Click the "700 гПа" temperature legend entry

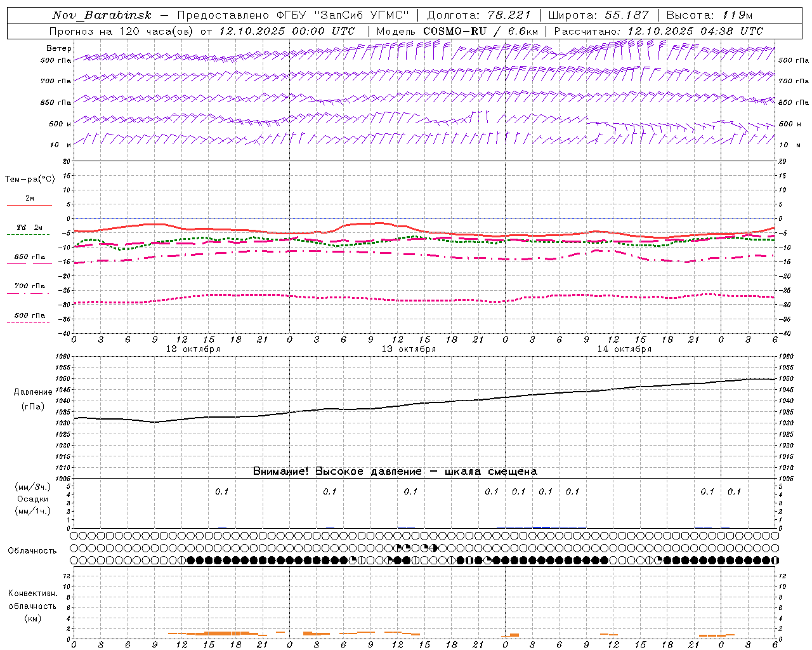(x=30, y=286)
